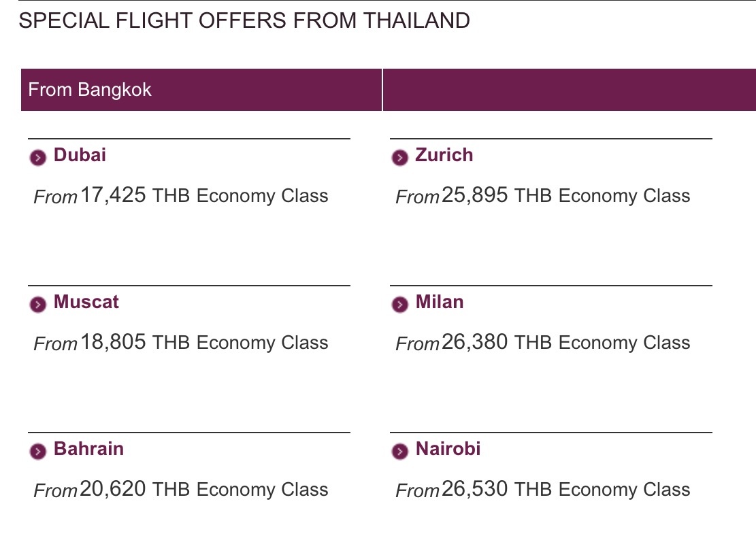
Task: Open the Nairobi flight offer link
Action: point(448,449)
